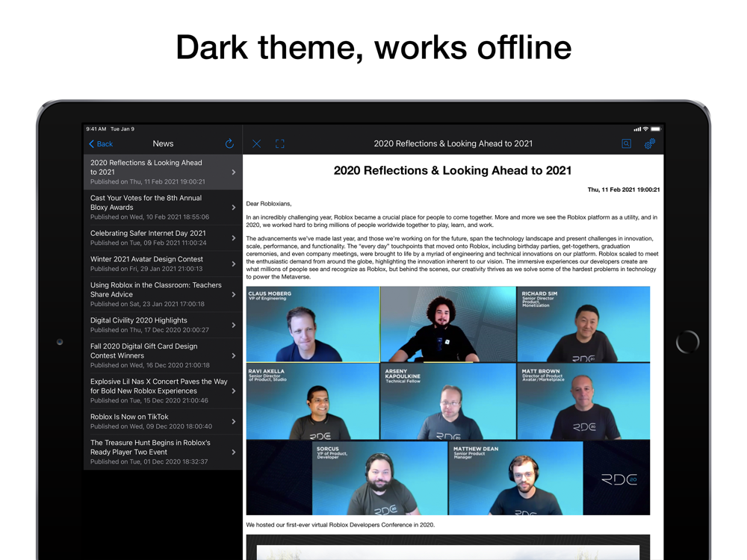
Task: Click the battery icon in status bar
Action: (x=656, y=129)
